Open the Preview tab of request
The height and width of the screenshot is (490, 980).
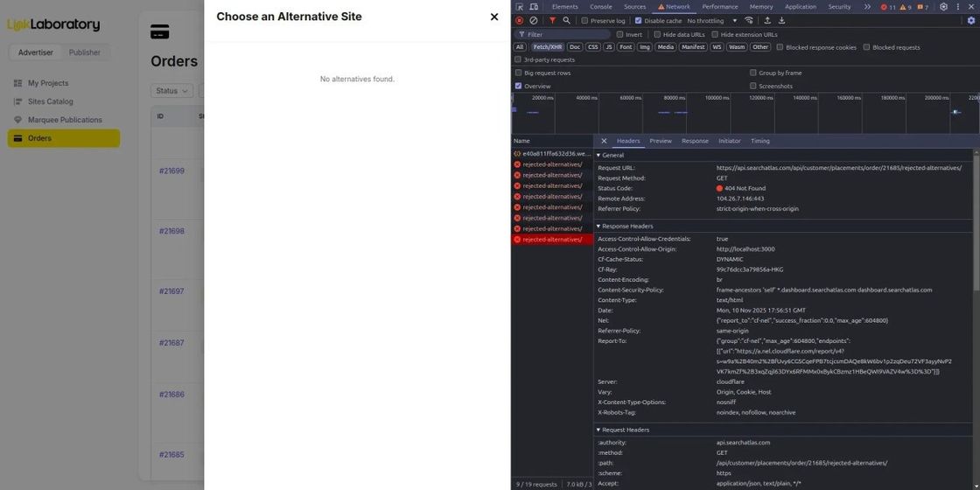click(661, 141)
